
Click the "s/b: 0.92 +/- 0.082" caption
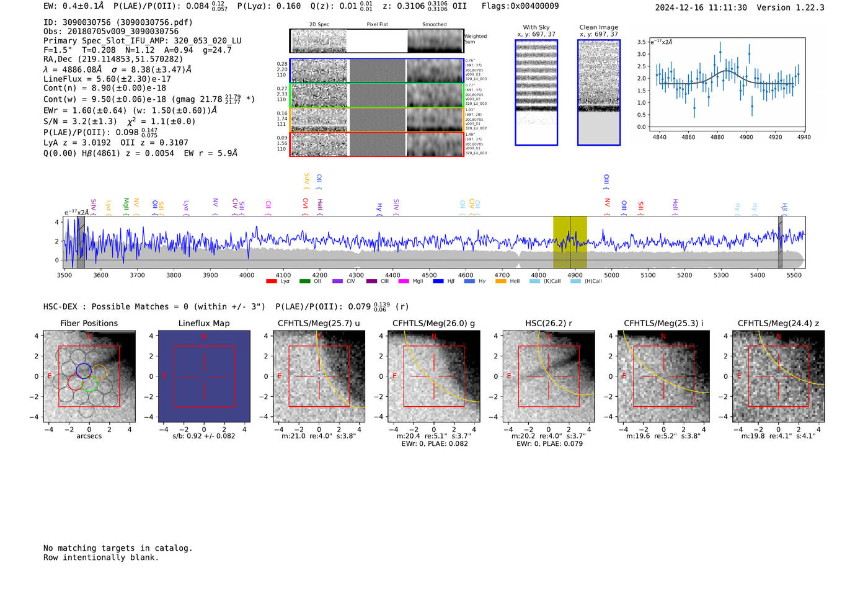pos(204,436)
